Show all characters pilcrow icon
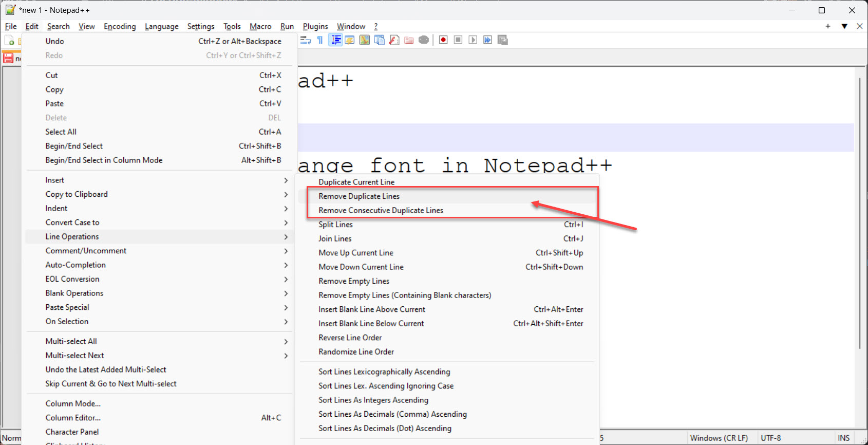This screenshot has height=445, width=868. [320, 40]
